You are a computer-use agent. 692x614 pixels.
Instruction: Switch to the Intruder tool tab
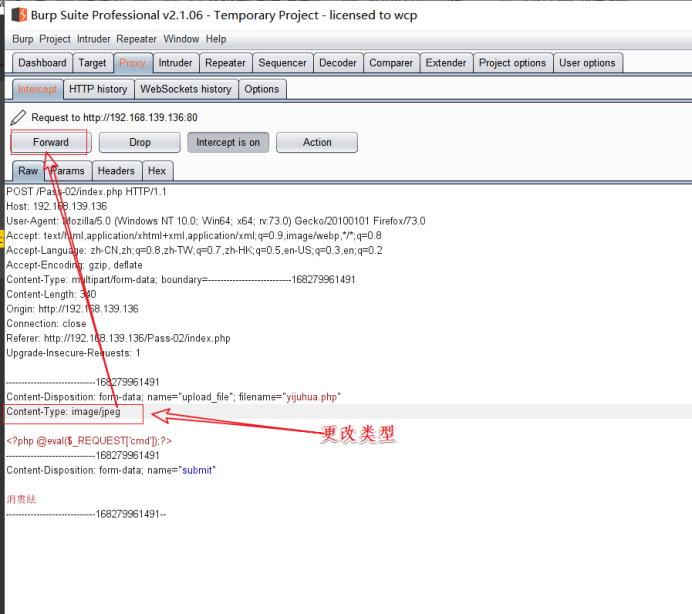tap(175, 63)
